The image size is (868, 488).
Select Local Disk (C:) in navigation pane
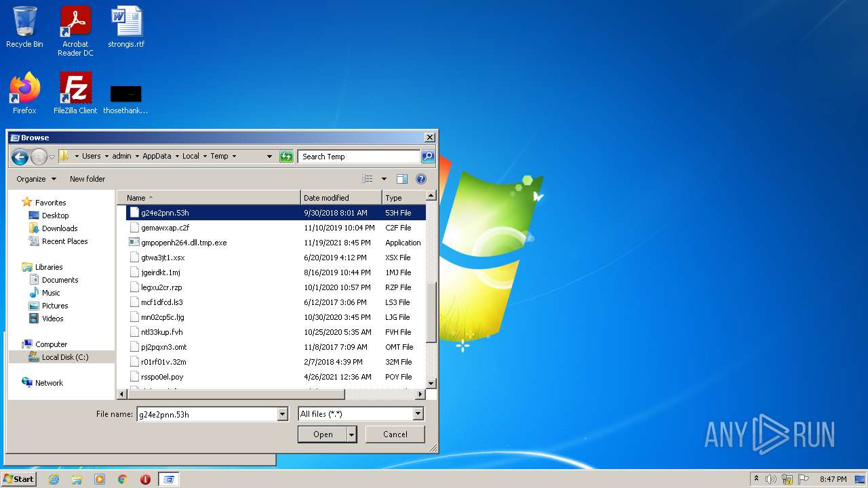coord(62,357)
